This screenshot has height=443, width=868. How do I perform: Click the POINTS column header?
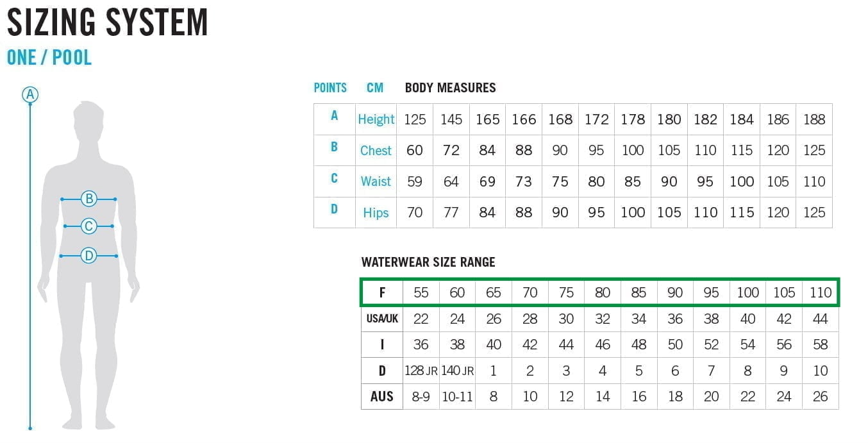pyautogui.click(x=330, y=88)
